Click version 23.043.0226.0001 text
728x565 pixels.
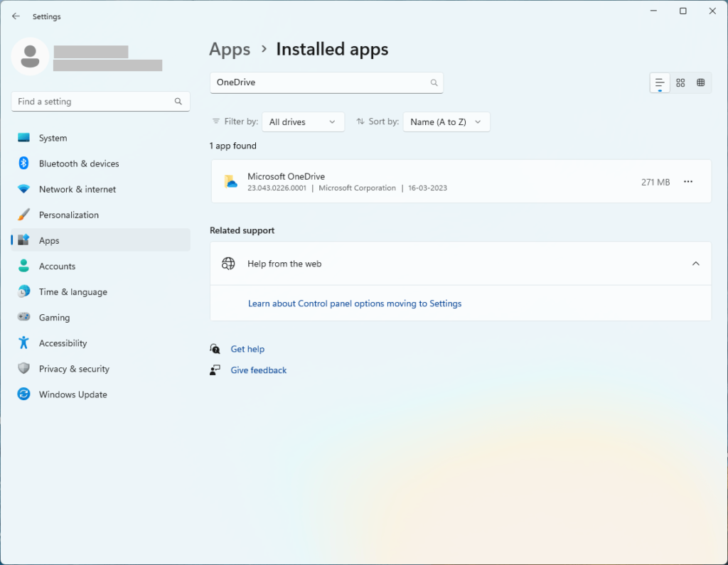coord(277,188)
